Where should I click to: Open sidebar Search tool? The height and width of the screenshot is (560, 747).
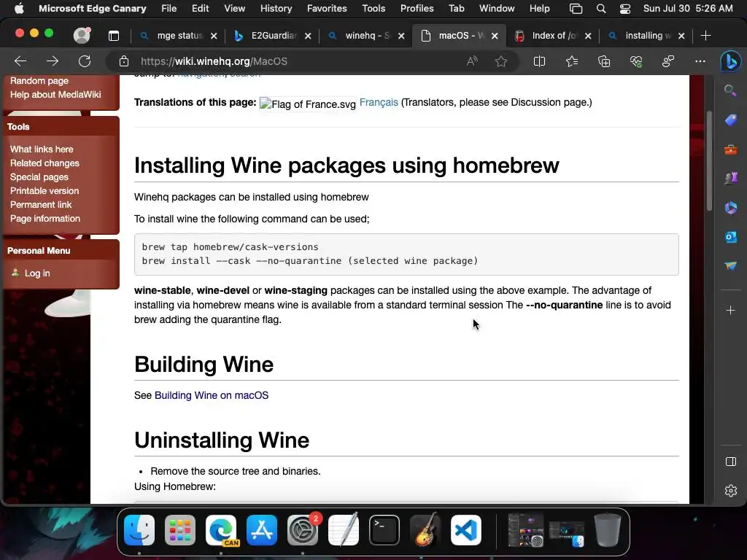pyautogui.click(x=730, y=90)
